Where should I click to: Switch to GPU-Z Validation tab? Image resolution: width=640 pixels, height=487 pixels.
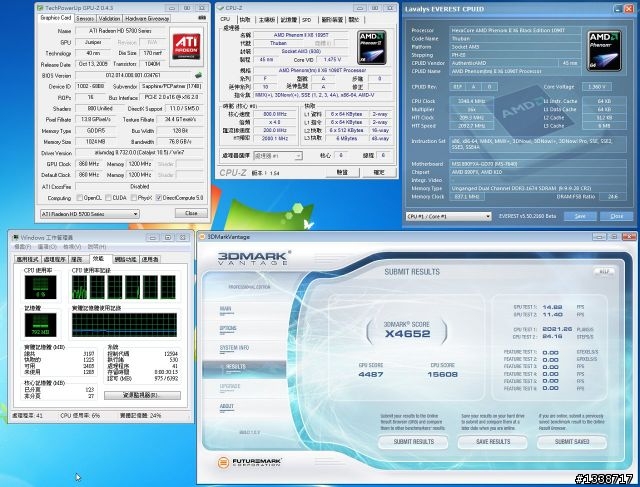coord(109,18)
